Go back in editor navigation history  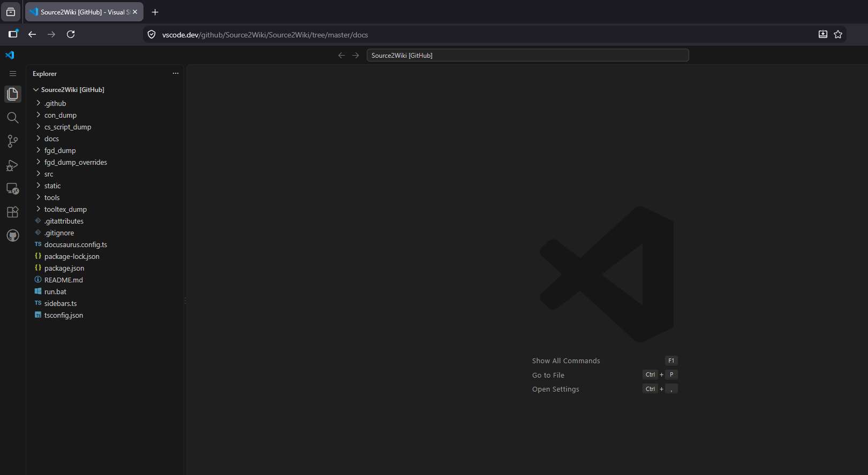342,55
